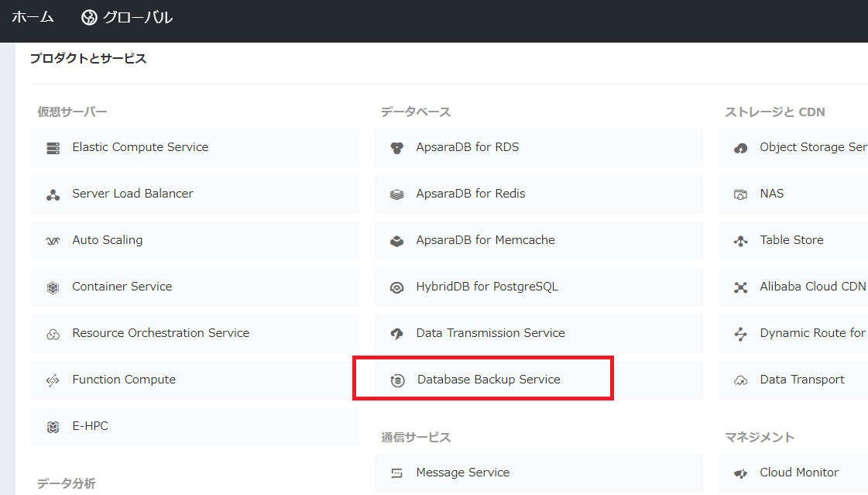Click the Server Load Balancer icon

point(53,194)
